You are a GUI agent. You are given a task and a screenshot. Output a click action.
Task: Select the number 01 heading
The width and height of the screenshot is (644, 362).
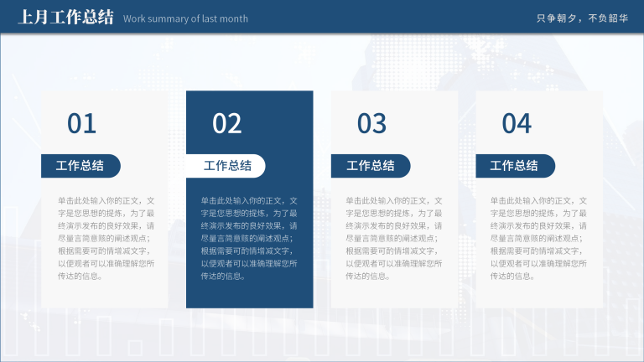click(82, 124)
